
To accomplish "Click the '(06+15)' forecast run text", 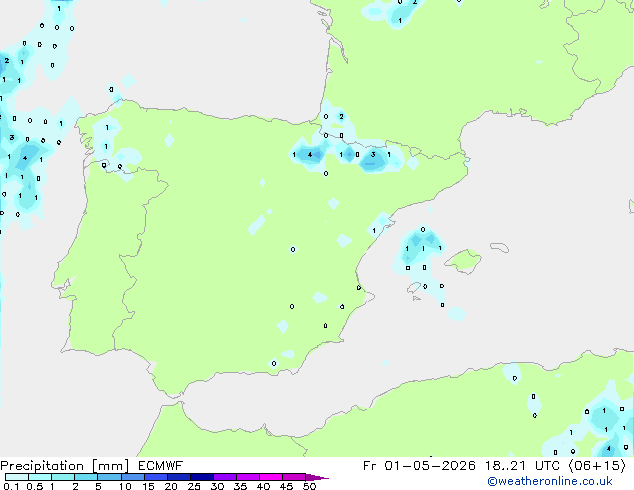I will coord(597,466).
